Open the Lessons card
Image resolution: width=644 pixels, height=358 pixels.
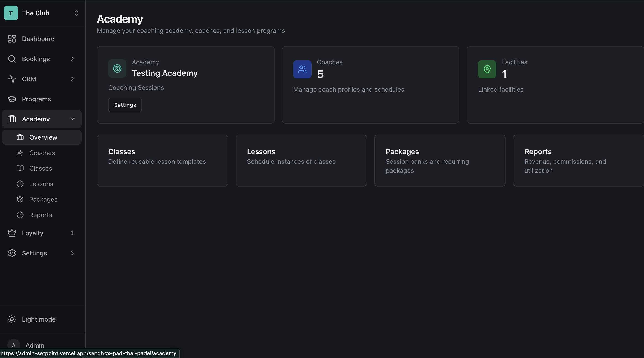click(x=301, y=160)
